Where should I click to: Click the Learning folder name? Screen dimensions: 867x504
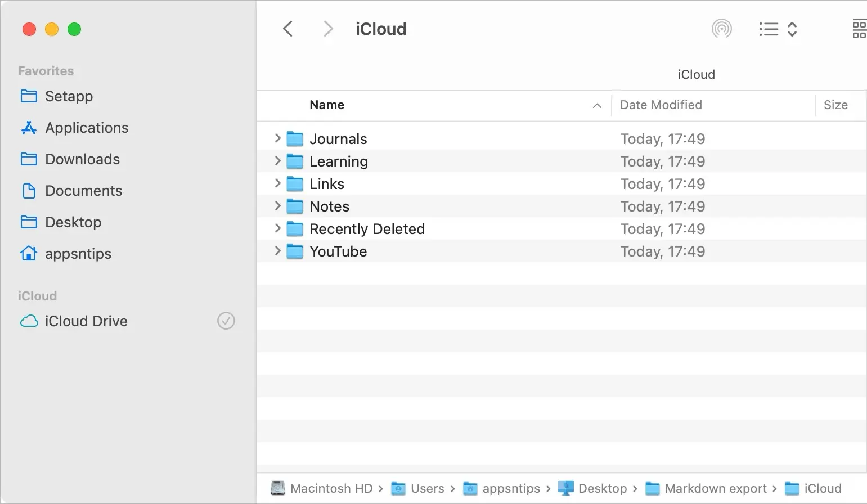[339, 161]
